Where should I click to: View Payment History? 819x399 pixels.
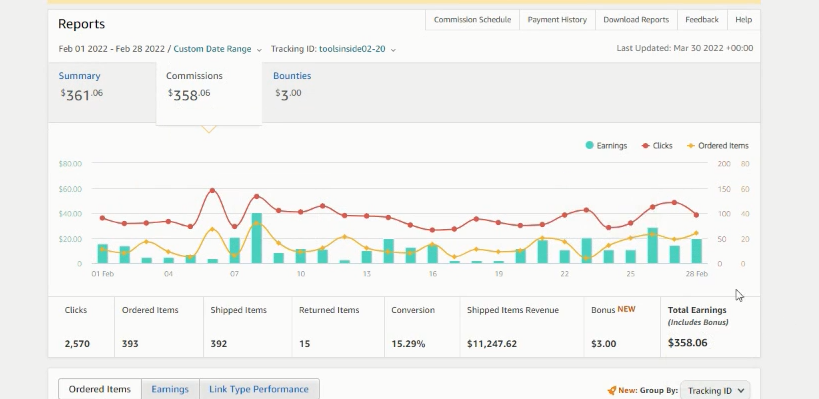(x=557, y=20)
